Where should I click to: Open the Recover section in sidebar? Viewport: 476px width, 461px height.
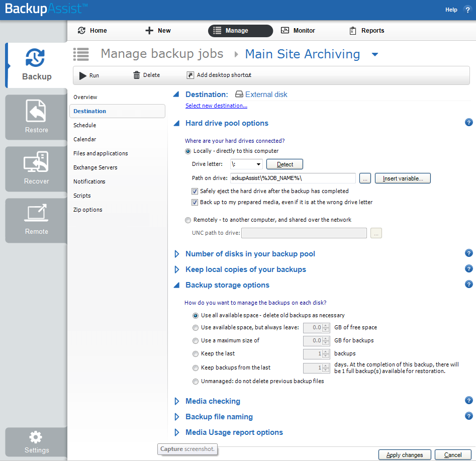(x=36, y=169)
